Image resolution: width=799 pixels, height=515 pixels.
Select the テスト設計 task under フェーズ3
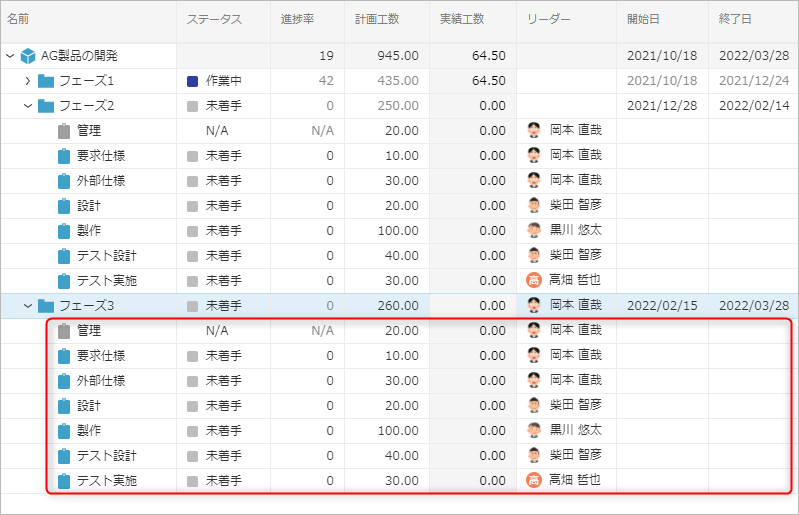coord(106,456)
